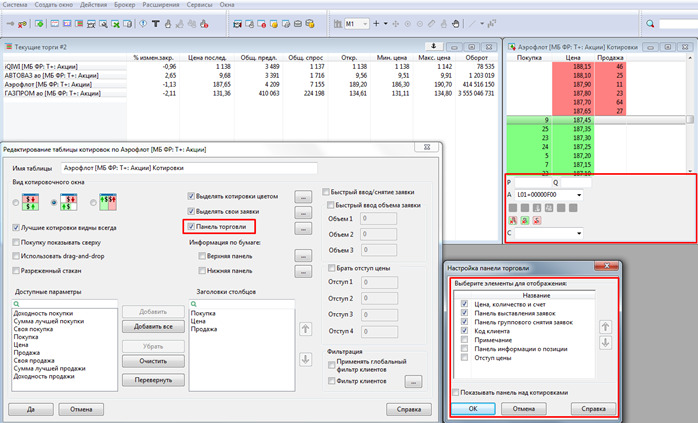698x423 pixels.
Task: Open dropdown arrow next to plus icon
Action: click(386, 24)
